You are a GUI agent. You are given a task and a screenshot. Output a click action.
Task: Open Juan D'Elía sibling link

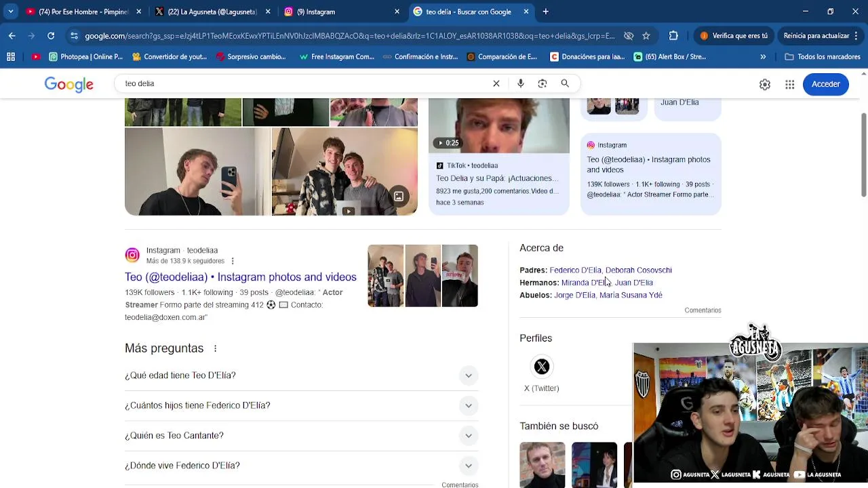(x=634, y=283)
